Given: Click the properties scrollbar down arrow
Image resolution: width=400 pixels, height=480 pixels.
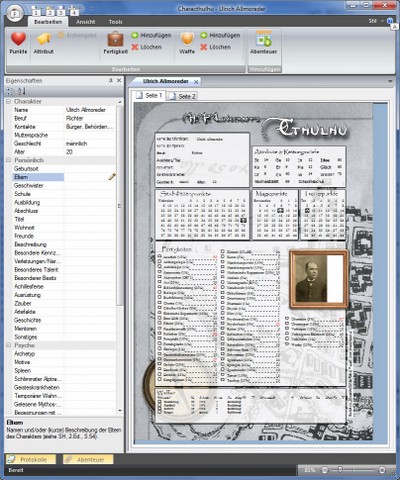Looking at the screenshot, I should coord(120,411).
